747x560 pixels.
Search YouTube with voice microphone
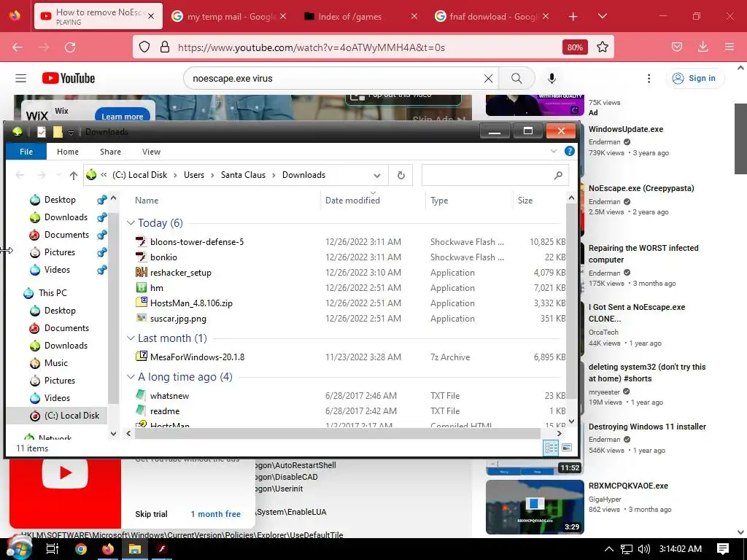coord(551,78)
